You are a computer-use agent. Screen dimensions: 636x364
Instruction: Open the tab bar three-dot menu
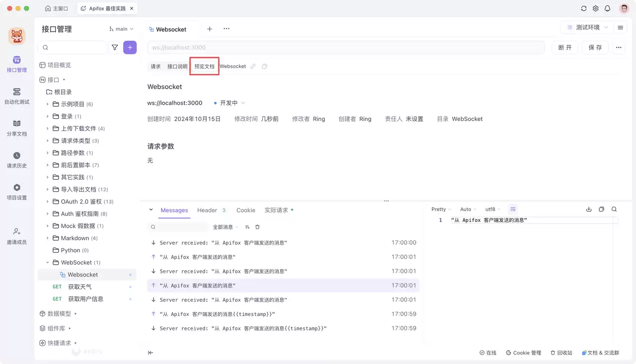pyautogui.click(x=227, y=29)
